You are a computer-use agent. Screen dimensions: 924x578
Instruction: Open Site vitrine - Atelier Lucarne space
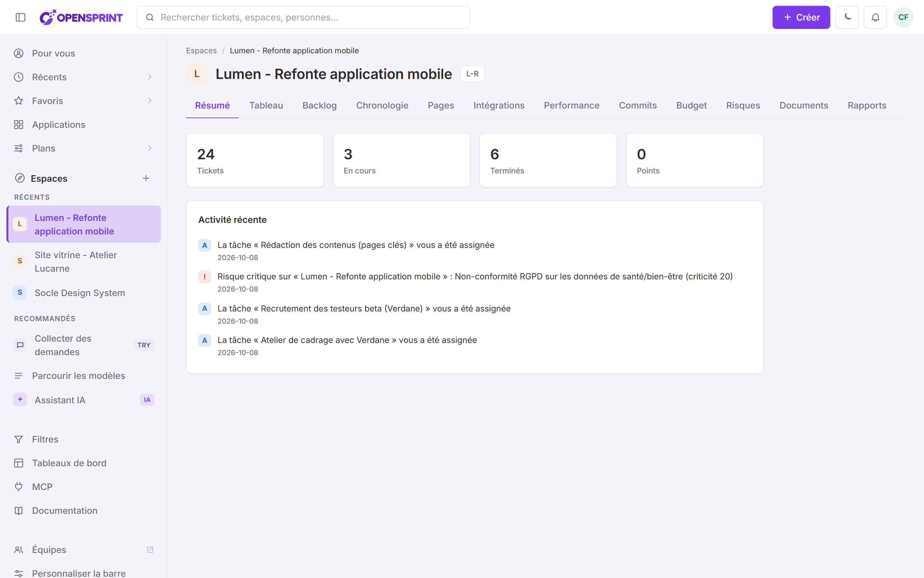[x=84, y=261]
